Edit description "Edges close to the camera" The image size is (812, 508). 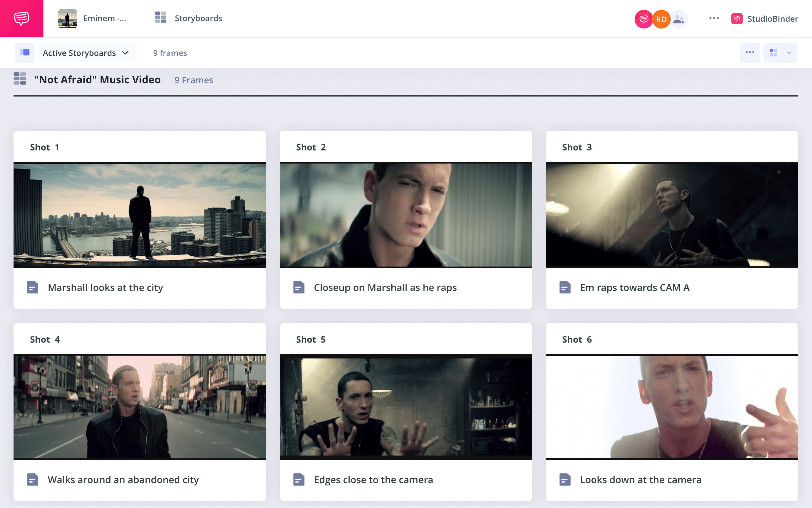[374, 480]
